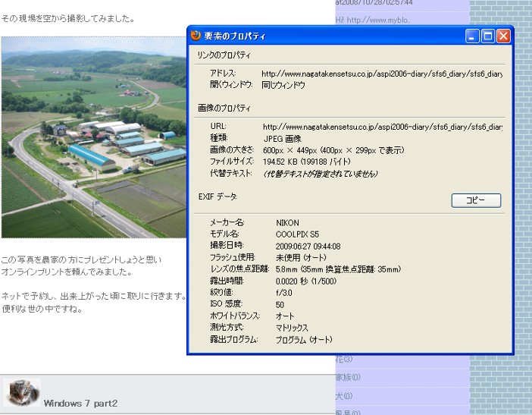Select the image URL under 画像のプロパティ
Viewport: 532px width, 415px height.
click(x=383, y=127)
